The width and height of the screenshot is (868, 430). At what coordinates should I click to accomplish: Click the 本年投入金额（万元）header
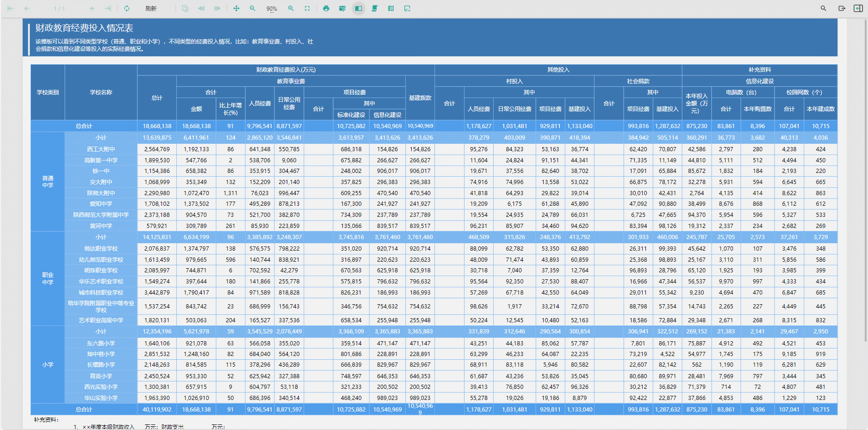pyautogui.click(x=697, y=104)
